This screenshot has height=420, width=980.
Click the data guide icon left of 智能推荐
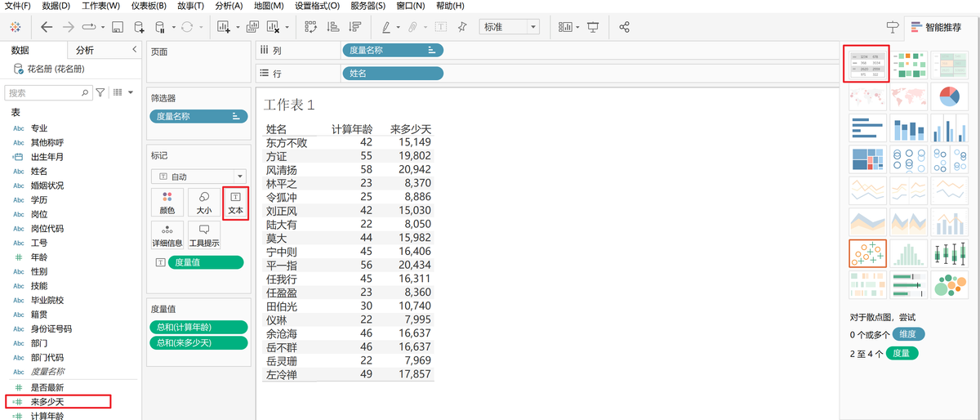click(893, 27)
